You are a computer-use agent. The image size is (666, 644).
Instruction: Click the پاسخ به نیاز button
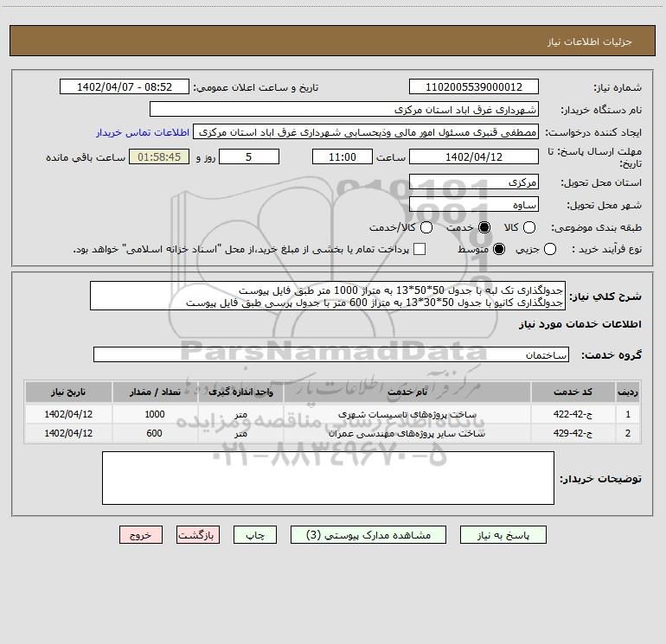coord(503,535)
